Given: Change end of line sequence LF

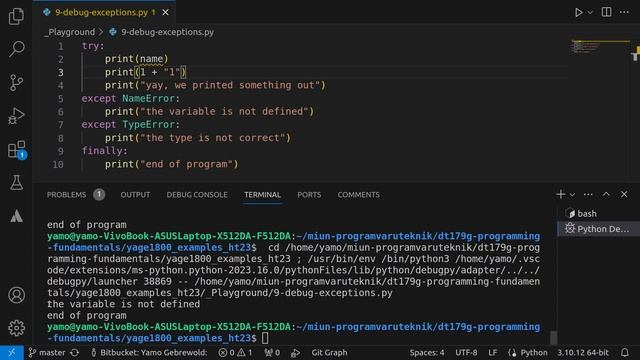Looking at the screenshot, I should point(493,353).
